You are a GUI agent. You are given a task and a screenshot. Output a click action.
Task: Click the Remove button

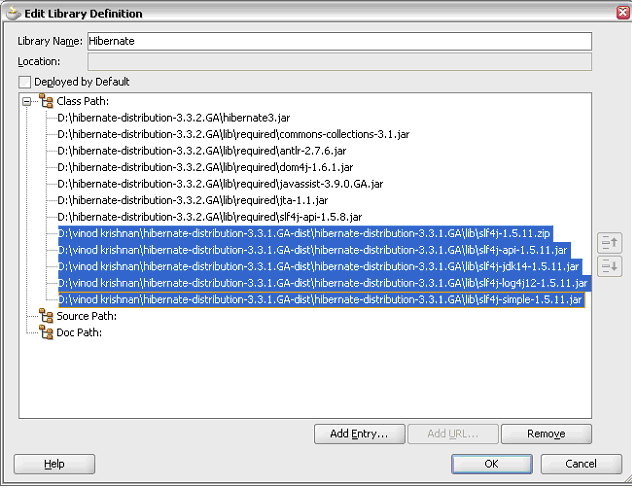546,434
